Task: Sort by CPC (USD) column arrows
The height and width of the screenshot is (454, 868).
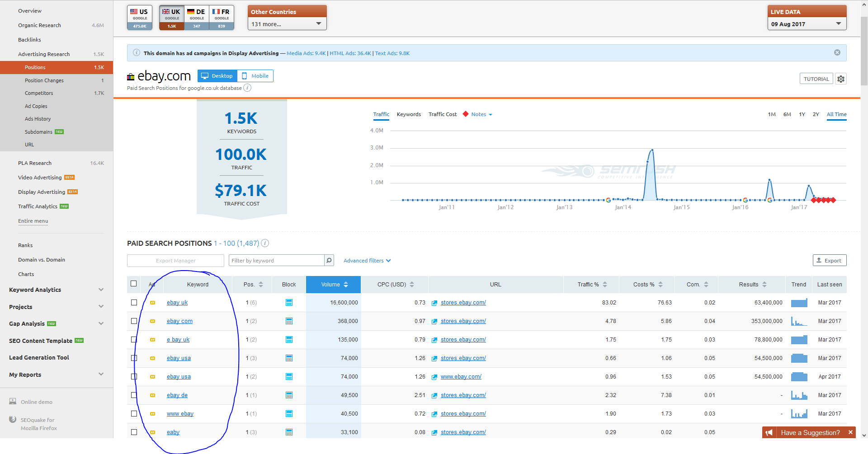Action: click(x=412, y=285)
